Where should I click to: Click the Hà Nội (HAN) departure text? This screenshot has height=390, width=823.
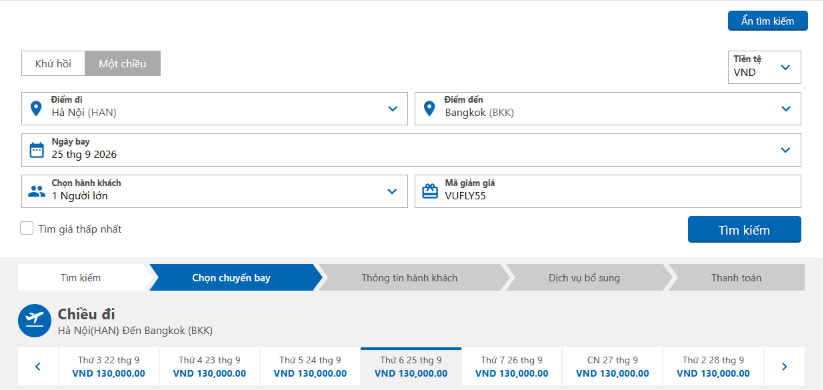84,112
